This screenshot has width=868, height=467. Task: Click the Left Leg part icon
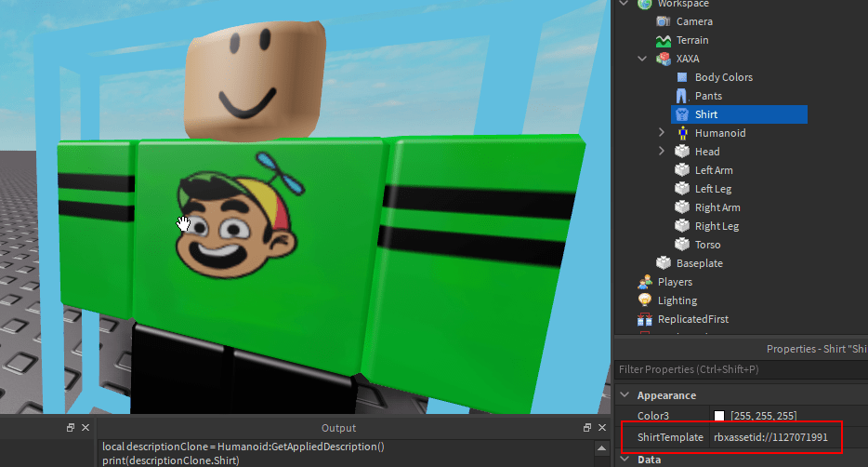point(682,189)
